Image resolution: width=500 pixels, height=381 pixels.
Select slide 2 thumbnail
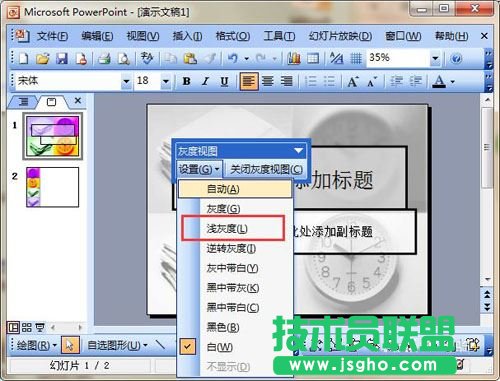[53, 187]
